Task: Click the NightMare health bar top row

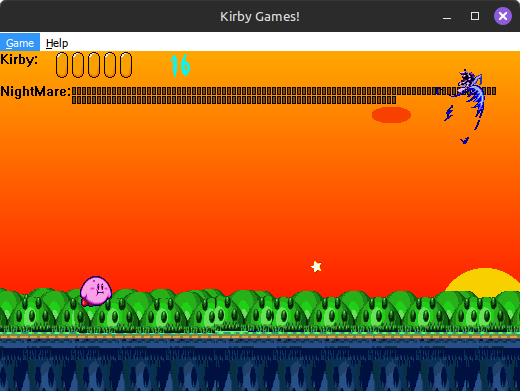Action: (284, 91)
